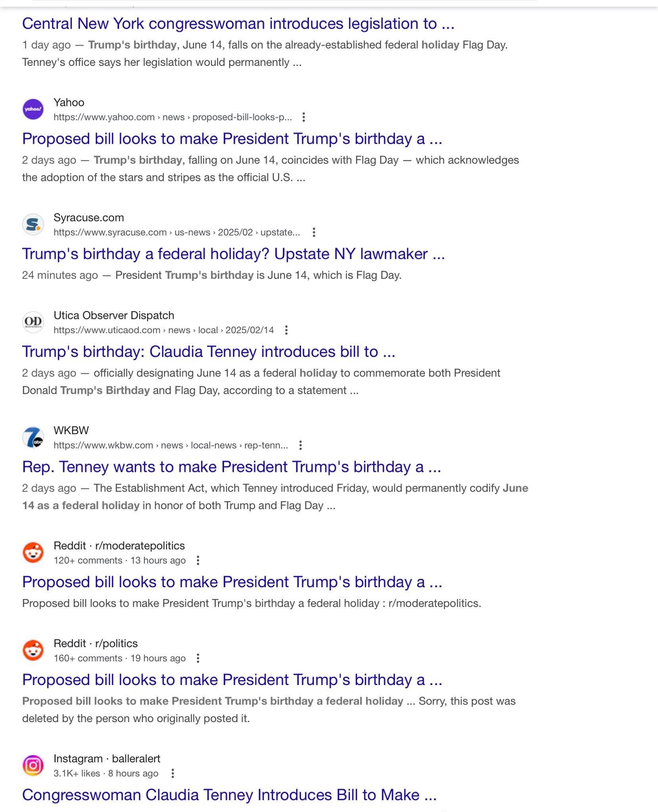Open Central New York congresswoman introduces legislation link

click(238, 24)
